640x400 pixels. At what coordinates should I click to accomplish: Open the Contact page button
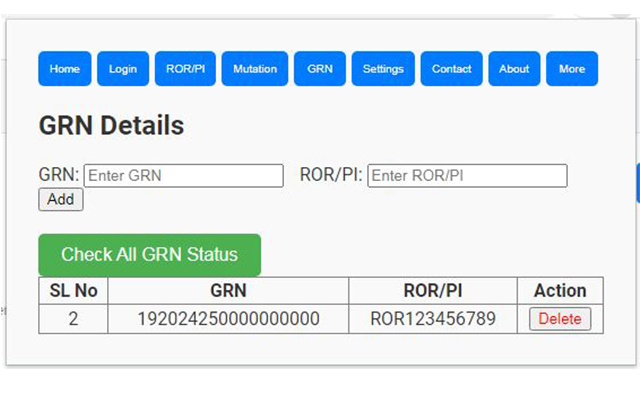[x=451, y=69]
